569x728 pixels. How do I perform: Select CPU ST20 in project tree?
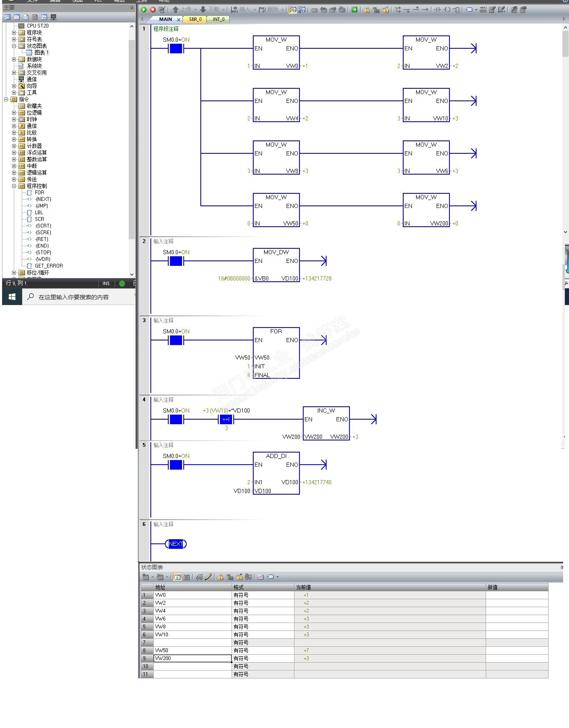[x=37, y=26]
